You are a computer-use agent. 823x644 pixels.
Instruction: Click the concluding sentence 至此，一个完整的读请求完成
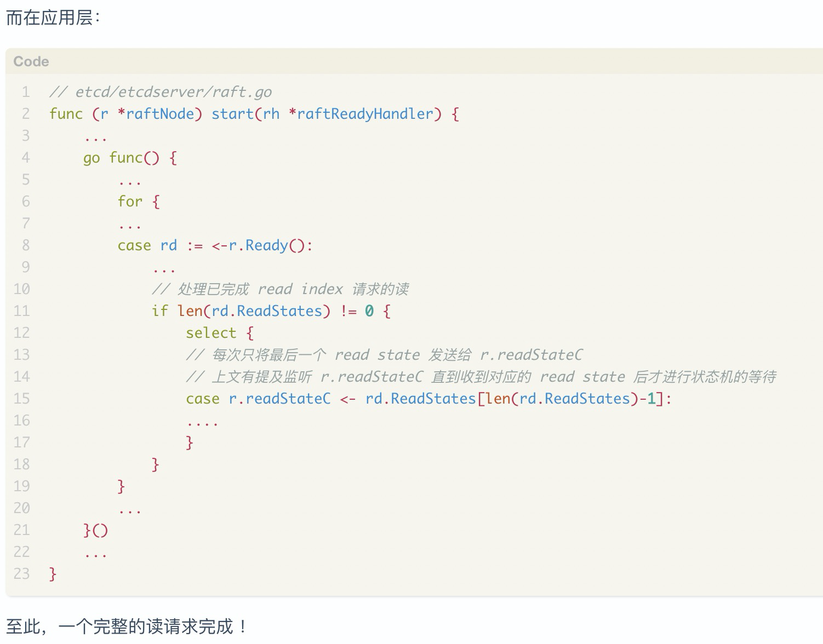pos(119,626)
